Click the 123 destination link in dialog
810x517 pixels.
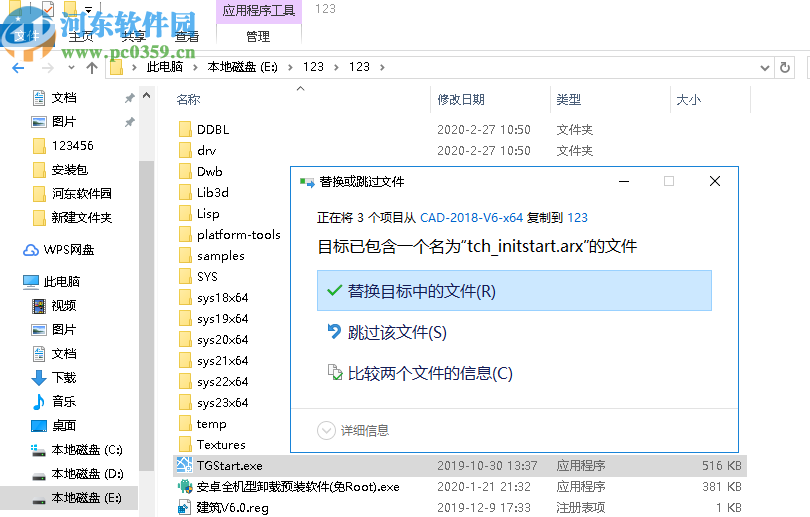pos(578,217)
